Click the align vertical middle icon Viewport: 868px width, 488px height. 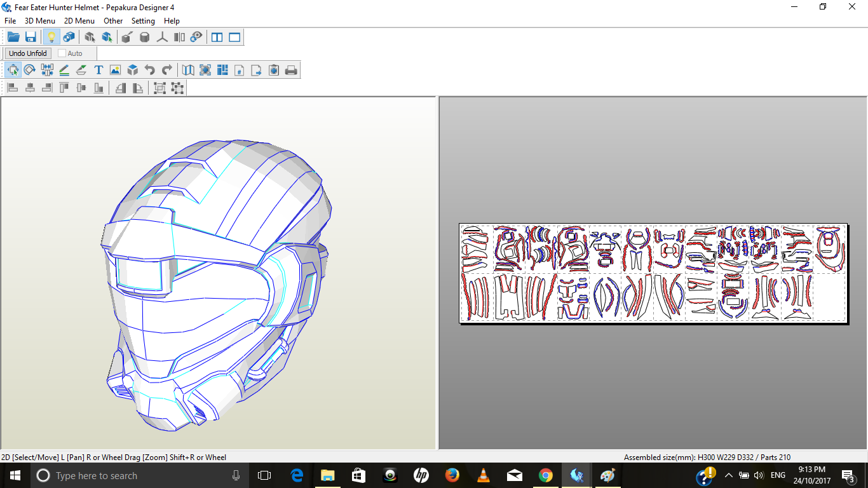coord(81,88)
